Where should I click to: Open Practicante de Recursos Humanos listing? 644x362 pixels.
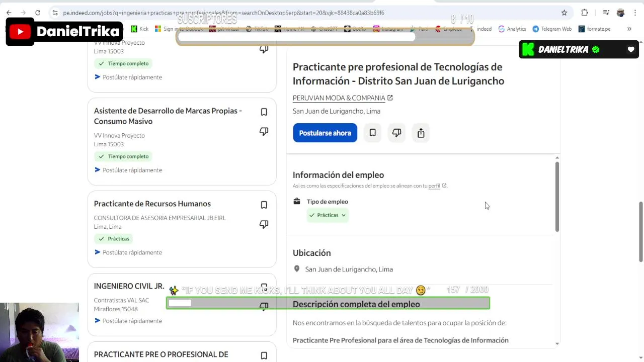tap(152, 204)
